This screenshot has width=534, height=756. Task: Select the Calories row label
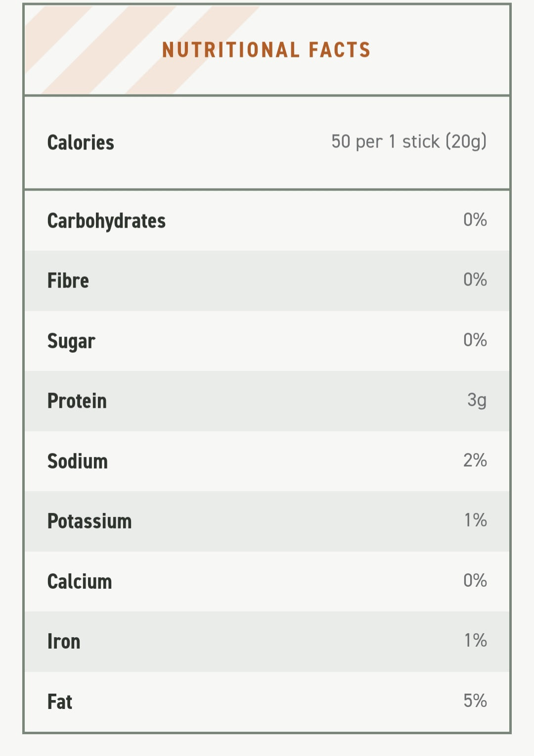tap(81, 142)
